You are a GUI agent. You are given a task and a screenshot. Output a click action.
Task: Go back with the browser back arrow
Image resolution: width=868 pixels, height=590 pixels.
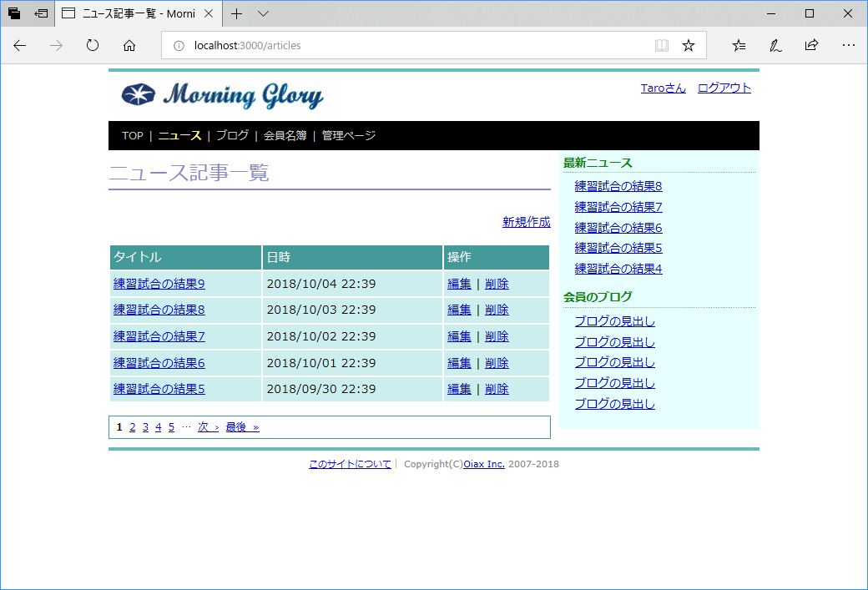pyautogui.click(x=20, y=45)
